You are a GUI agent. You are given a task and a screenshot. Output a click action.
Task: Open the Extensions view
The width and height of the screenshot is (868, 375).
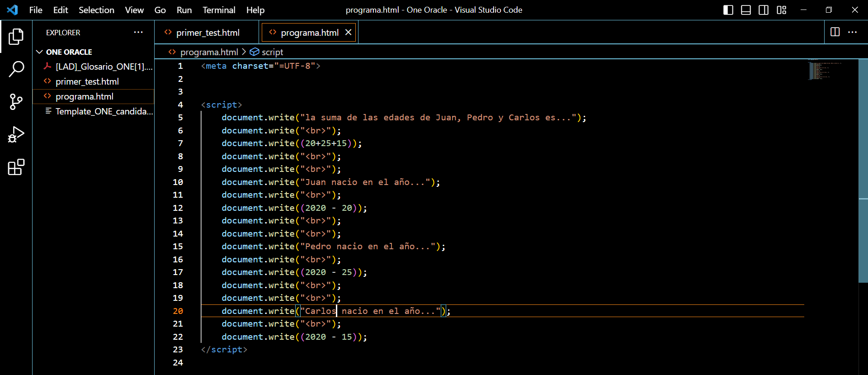pos(16,167)
